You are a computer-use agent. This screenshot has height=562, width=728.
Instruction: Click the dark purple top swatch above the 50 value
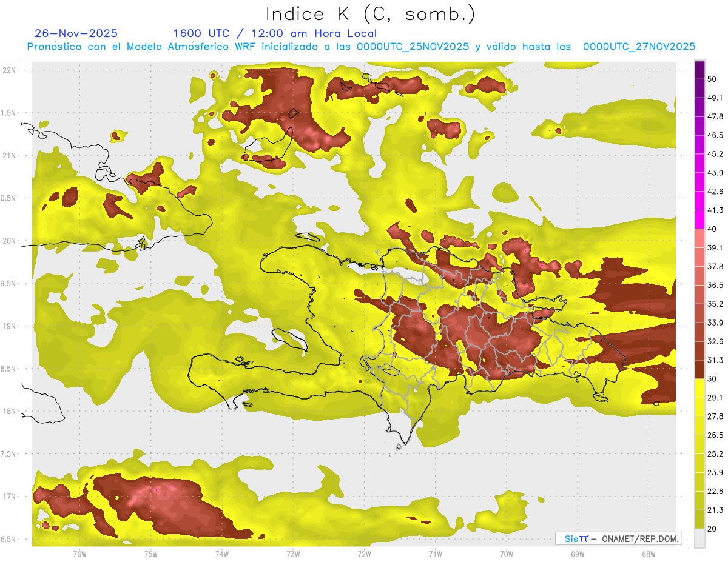coord(699,70)
